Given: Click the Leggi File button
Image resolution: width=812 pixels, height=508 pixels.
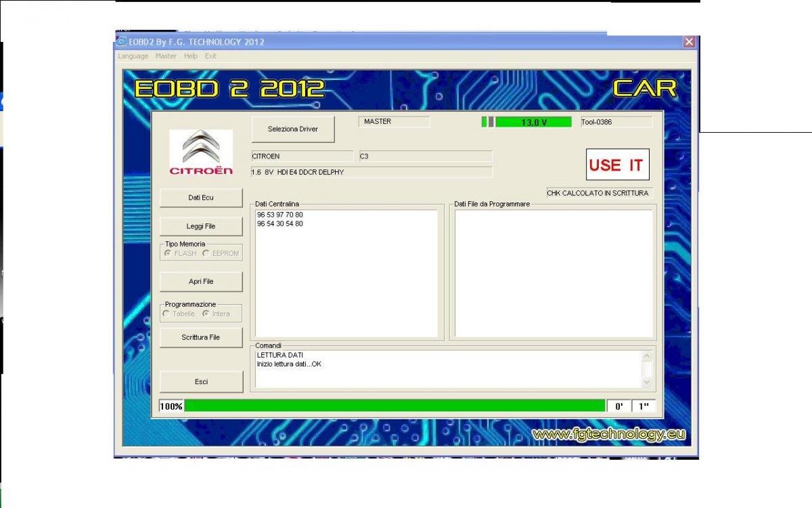Looking at the screenshot, I should [201, 226].
